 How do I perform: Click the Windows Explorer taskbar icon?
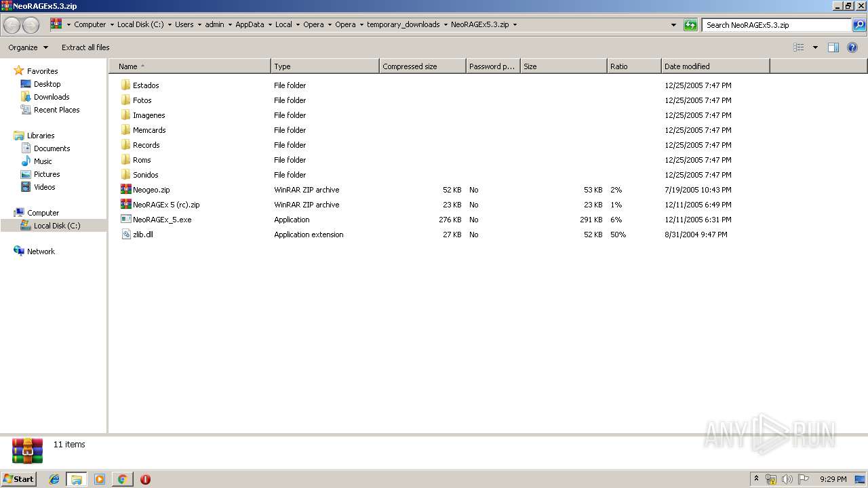point(77,479)
